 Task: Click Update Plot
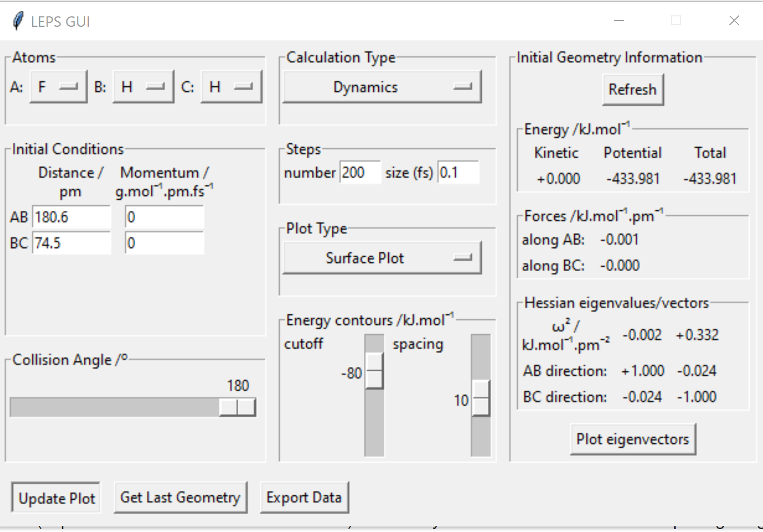pyautogui.click(x=57, y=498)
